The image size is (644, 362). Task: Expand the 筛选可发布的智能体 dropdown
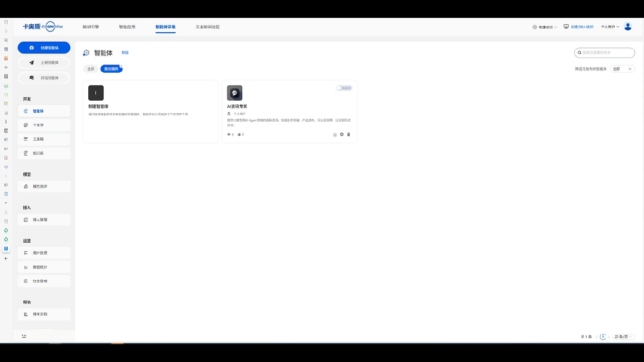[x=623, y=69]
